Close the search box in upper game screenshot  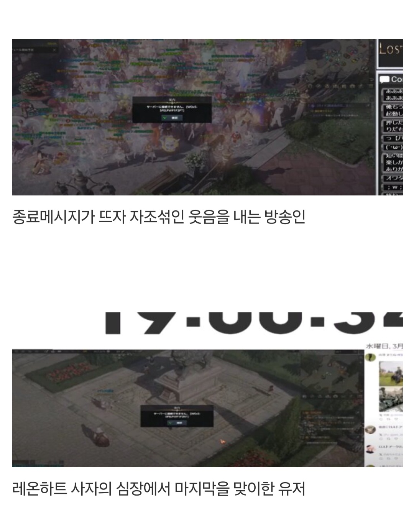point(54,49)
